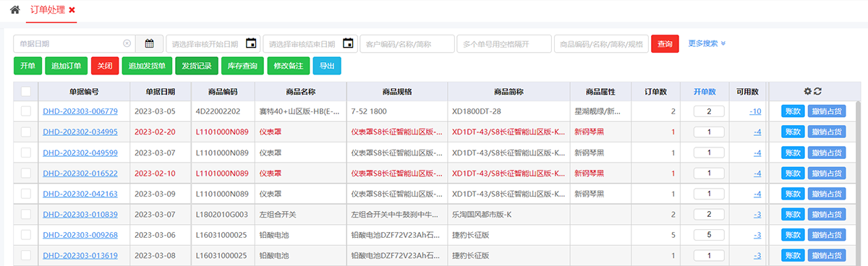
Task: Open order link DHD-202303-006779
Action: 80,111
